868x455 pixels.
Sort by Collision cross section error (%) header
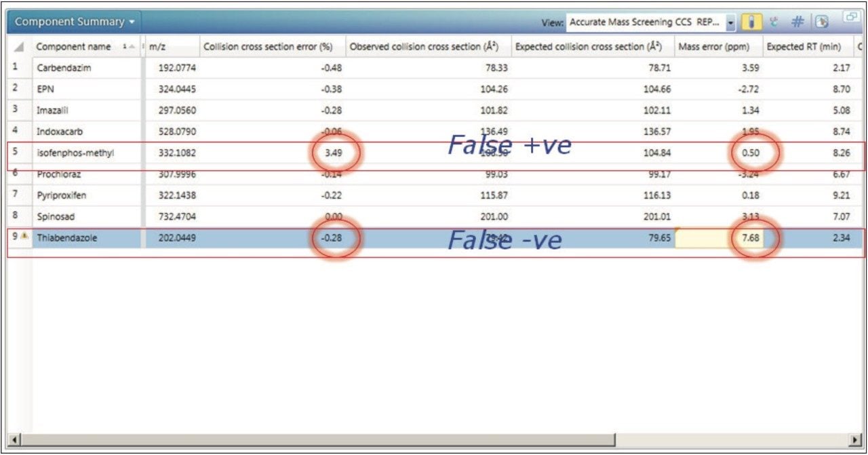[269, 47]
